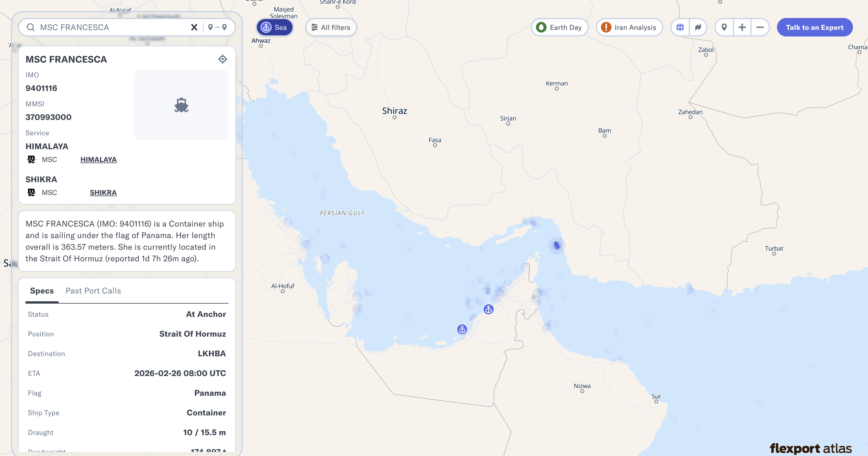This screenshot has height=456, width=868.
Task: Toggle the Earth Day layer
Action: 559,27
